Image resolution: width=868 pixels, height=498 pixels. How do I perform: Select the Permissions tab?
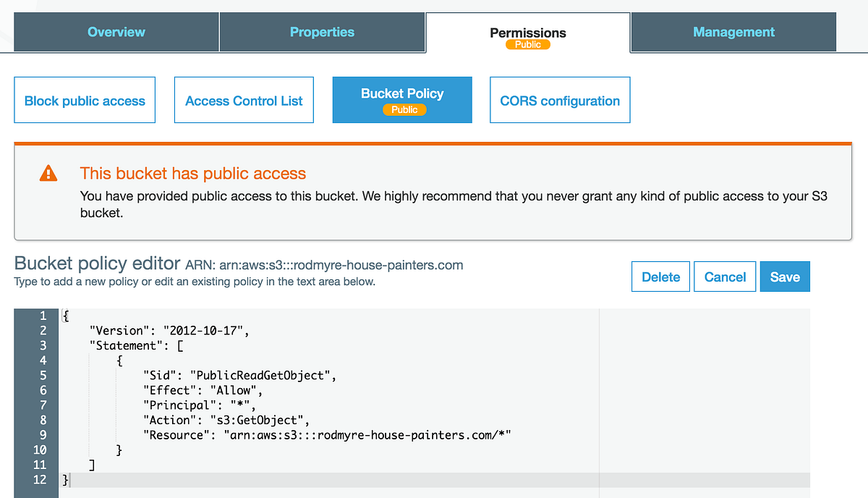coord(527,27)
